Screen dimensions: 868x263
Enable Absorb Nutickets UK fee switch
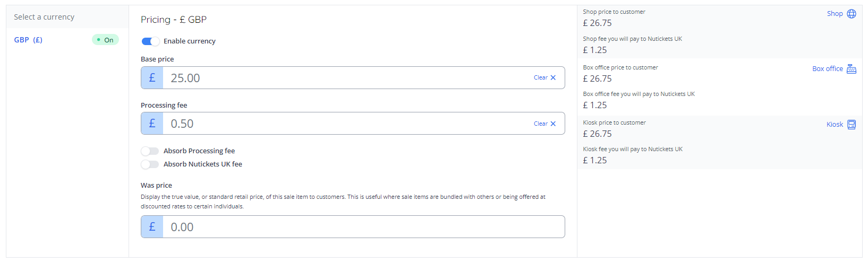click(x=150, y=164)
